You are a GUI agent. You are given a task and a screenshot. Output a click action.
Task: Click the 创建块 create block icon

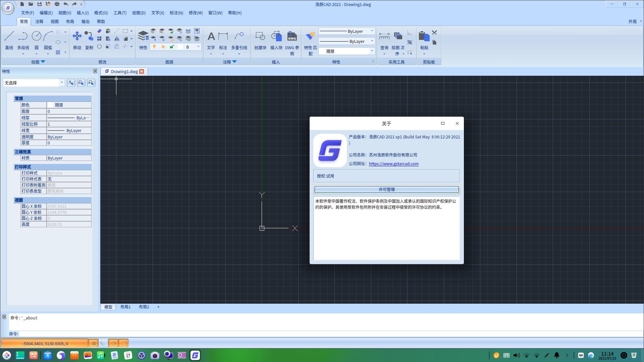coord(260,40)
